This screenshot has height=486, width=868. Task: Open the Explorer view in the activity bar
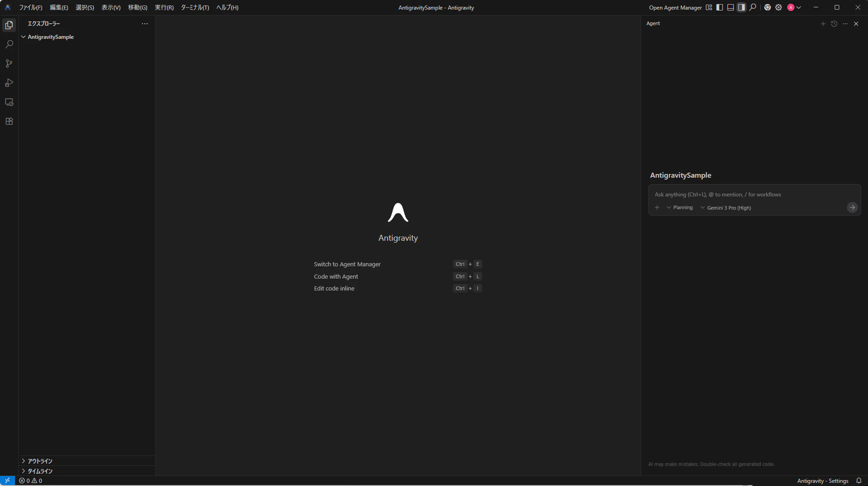click(9, 25)
